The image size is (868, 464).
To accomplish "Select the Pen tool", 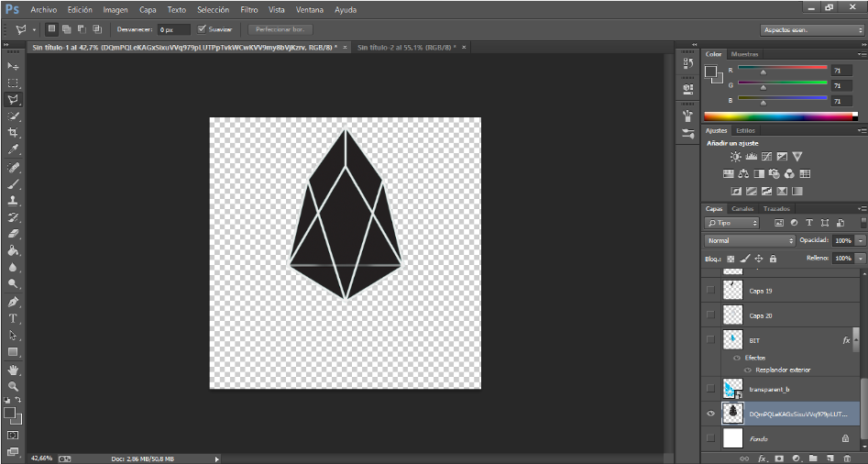I will [x=13, y=302].
